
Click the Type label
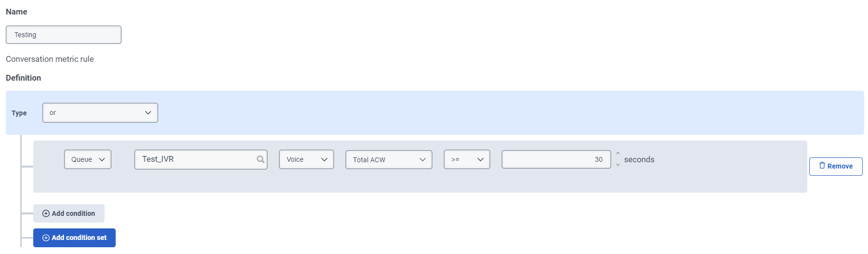[x=19, y=113]
